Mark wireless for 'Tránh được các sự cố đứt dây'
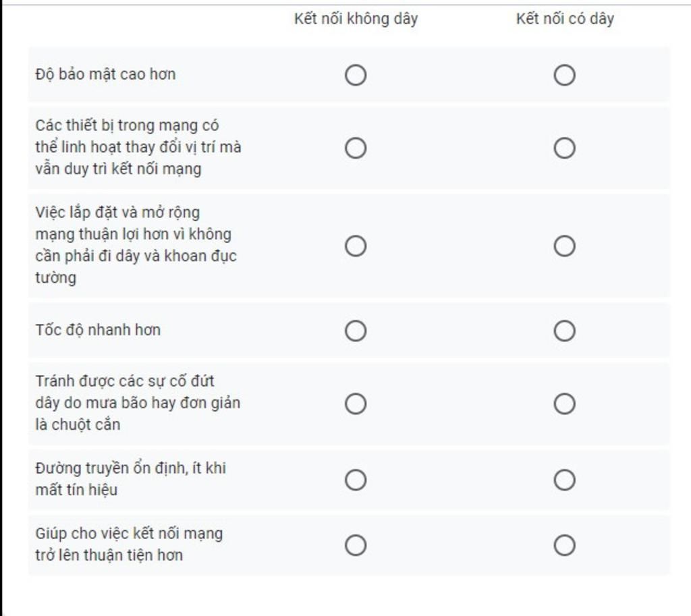This screenshot has height=616, width=691. [356, 403]
